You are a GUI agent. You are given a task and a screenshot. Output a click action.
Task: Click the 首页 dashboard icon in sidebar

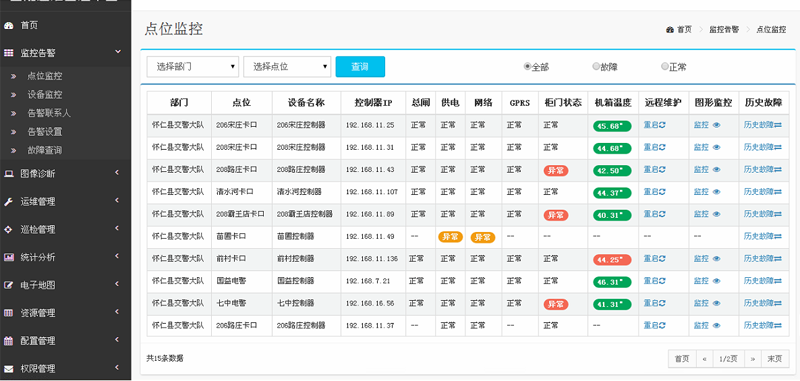(8, 26)
